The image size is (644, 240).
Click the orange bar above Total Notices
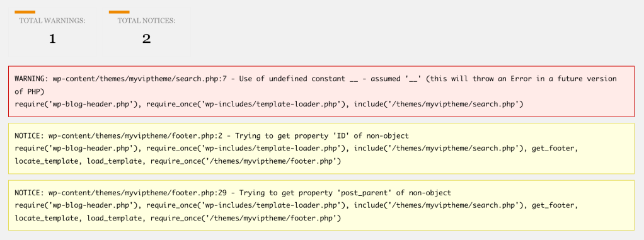point(119,12)
